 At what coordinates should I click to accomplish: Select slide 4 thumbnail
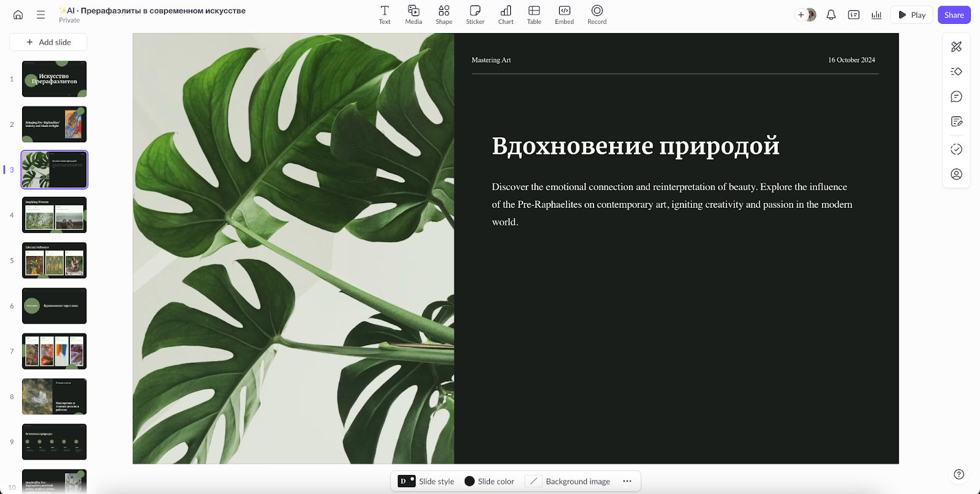click(x=55, y=215)
